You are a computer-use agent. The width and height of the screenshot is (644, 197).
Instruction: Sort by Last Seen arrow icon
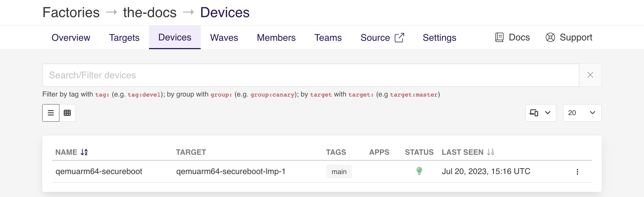click(491, 152)
